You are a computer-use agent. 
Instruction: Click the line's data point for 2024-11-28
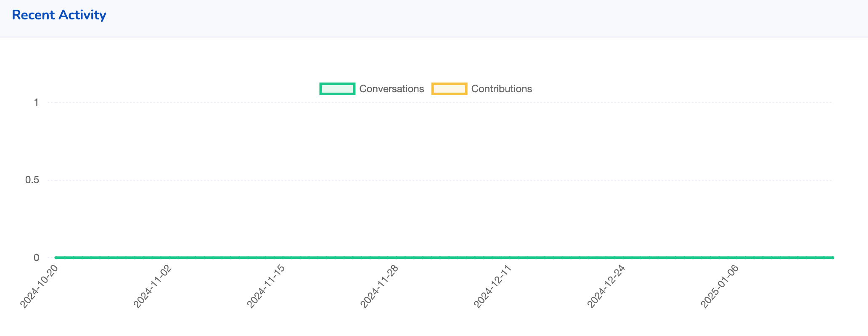tap(396, 258)
